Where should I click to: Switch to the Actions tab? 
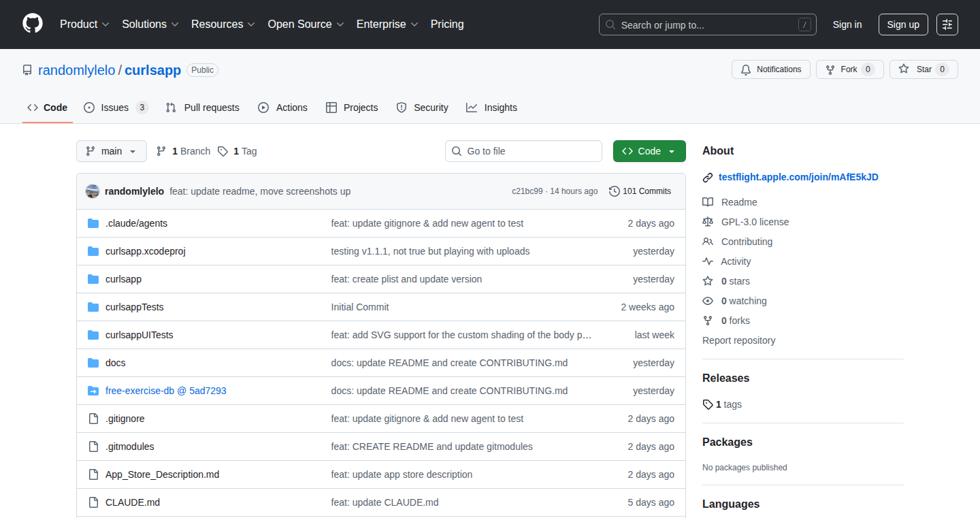(x=283, y=108)
